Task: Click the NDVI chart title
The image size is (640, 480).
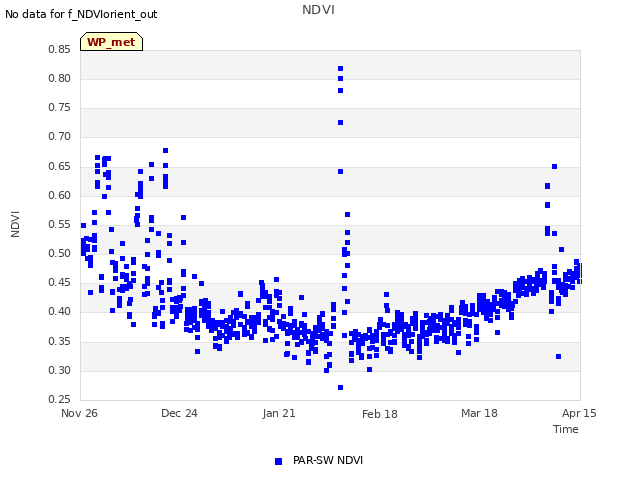Action: (x=318, y=10)
